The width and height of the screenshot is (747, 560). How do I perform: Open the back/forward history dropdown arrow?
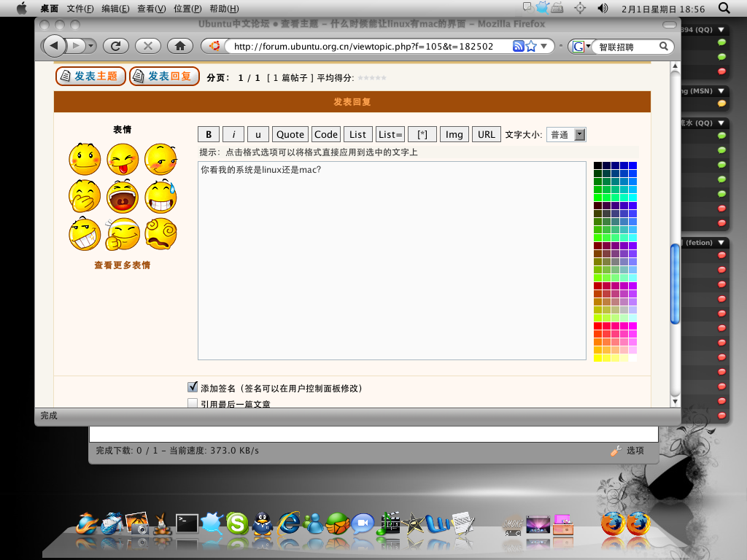[90, 46]
